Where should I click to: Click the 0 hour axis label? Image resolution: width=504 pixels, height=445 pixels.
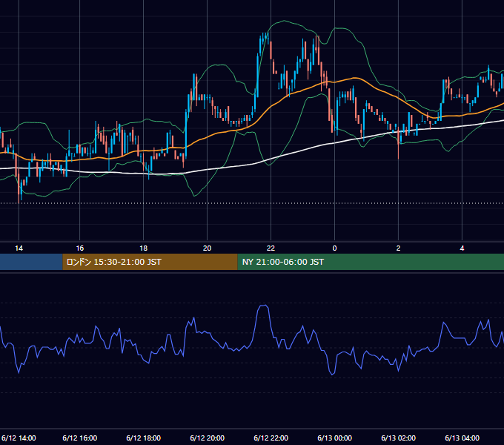(334, 248)
